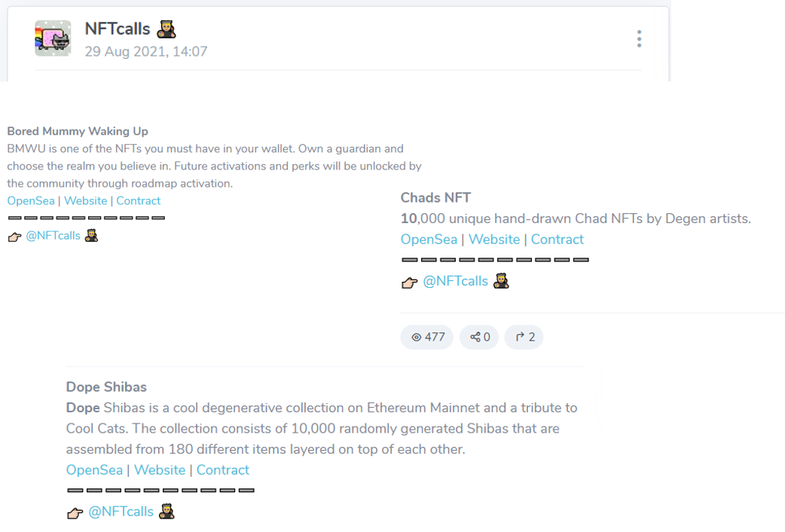The height and width of the screenshot is (532, 785).
Task: Visit the Chads NFT Website link
Action: pyautogui.click(x=494, y=240)
